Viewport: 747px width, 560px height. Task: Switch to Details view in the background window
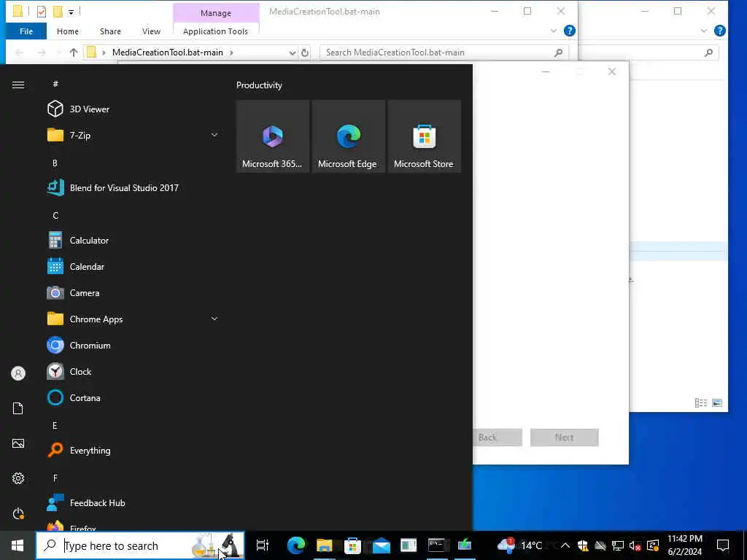701,402
